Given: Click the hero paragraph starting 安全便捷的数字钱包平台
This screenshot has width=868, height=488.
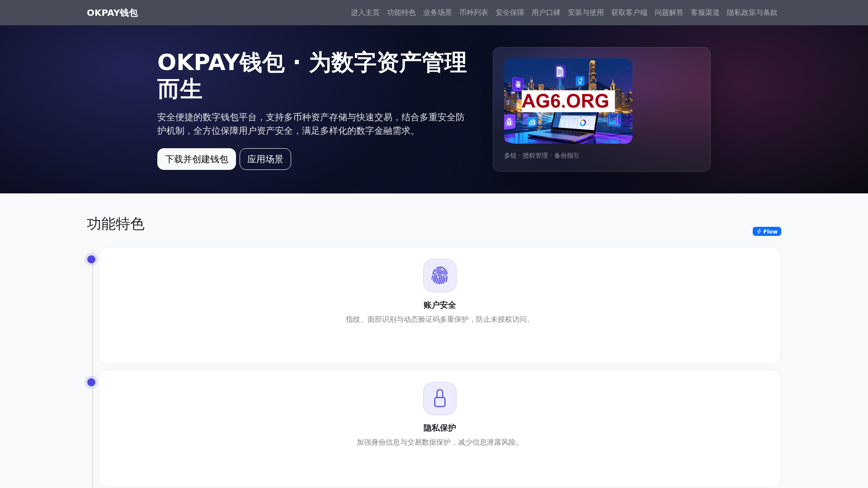Looking at the screenshot, I should [311, 124].
